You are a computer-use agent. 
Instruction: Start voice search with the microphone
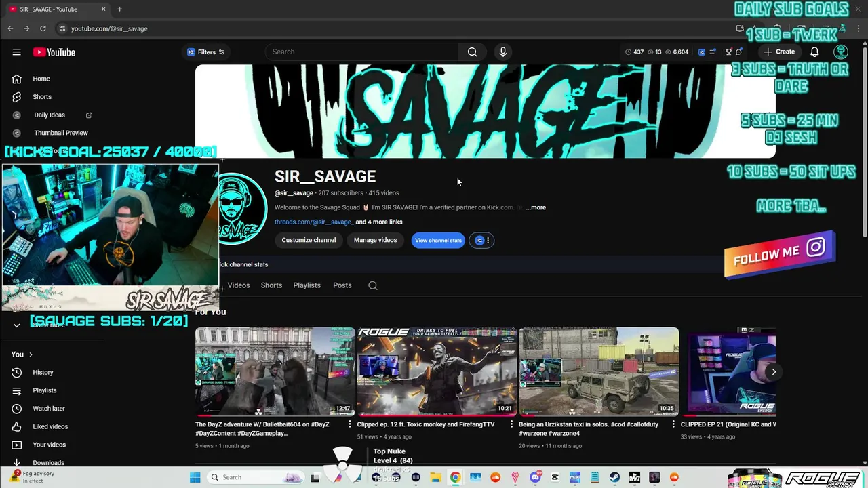[x=502, y=52]
